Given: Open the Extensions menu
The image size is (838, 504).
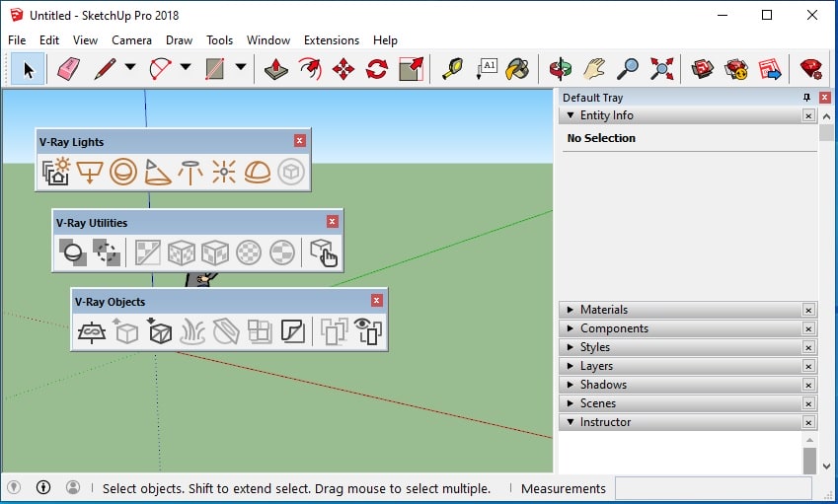Looking at the screenshot, I should point(332,40).
